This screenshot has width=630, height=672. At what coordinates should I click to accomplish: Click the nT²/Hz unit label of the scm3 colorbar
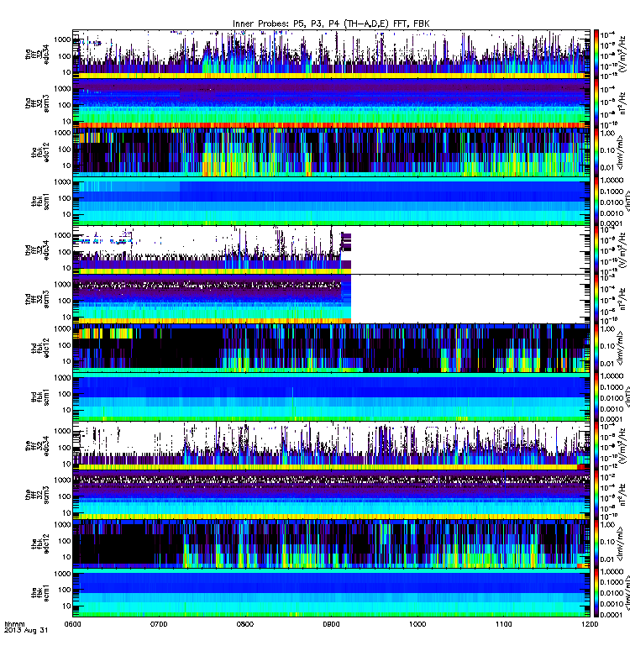click(623, 495)
